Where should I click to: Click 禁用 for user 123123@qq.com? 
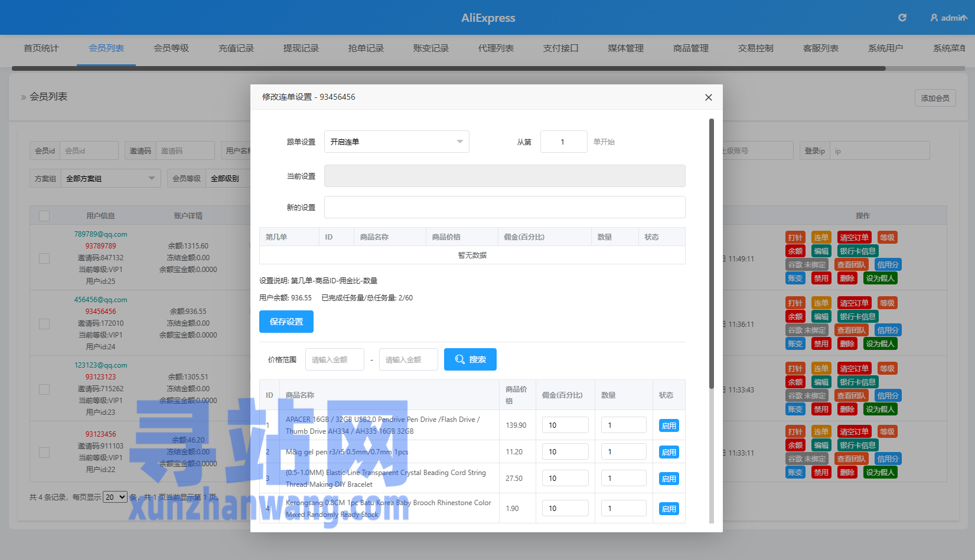point(821,409)
